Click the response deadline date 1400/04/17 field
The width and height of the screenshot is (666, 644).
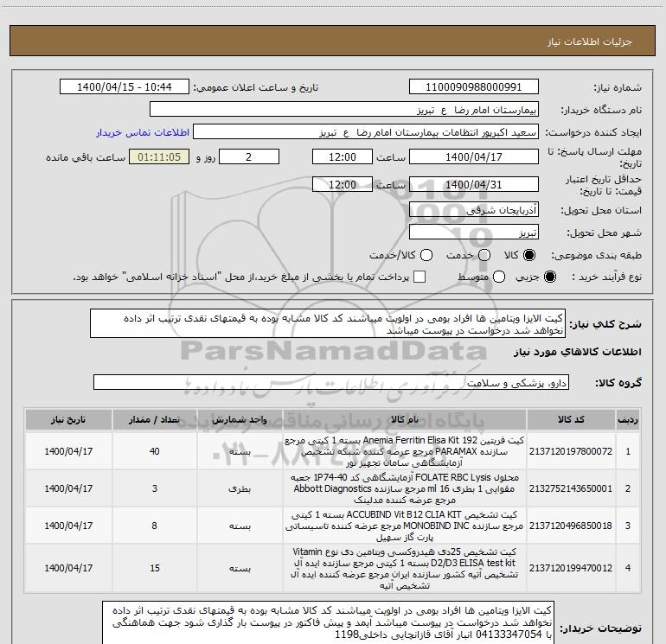(474, 156)
